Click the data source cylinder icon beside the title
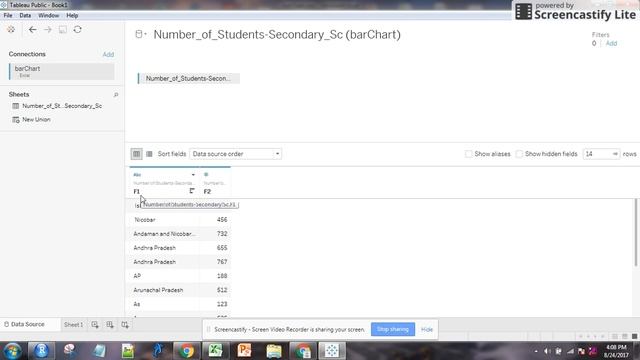 tap(139, 34)
